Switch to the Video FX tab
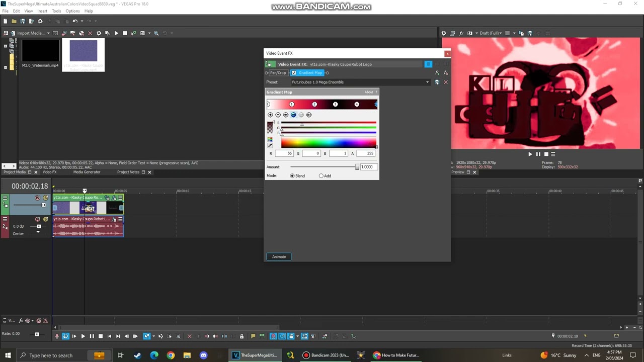The image size is (644, 362). tap(49, 172)
